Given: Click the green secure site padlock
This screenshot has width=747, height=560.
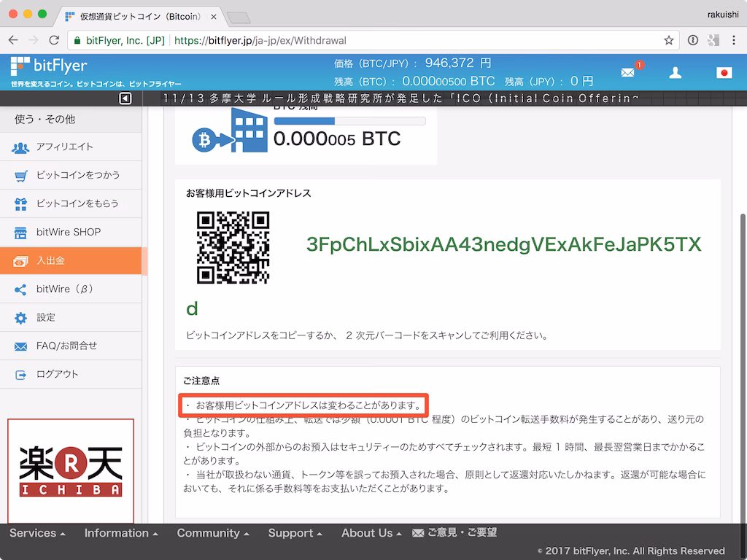Looking at the screenshot, I should pyautogui.click(x=77, y=41).
